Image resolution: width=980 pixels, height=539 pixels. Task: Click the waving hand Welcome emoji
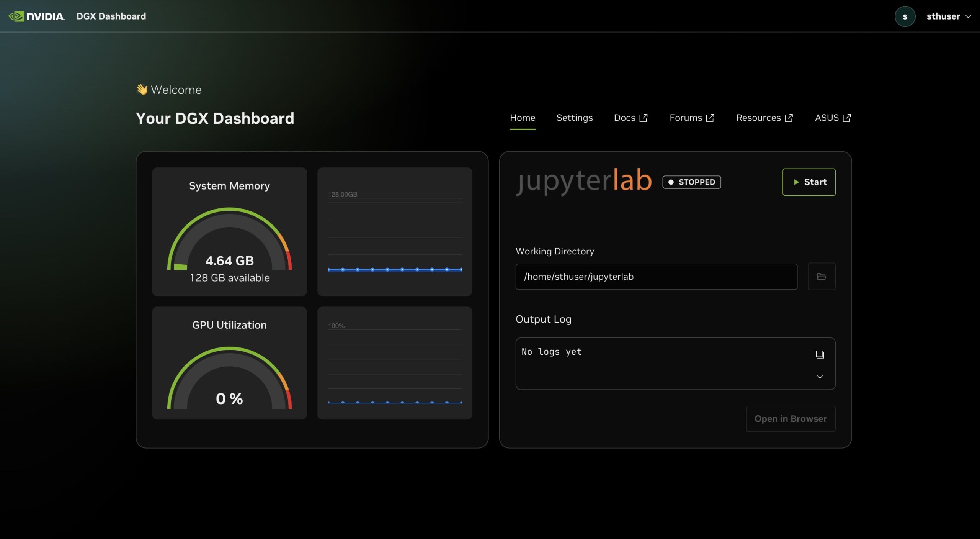coord(142,90)
